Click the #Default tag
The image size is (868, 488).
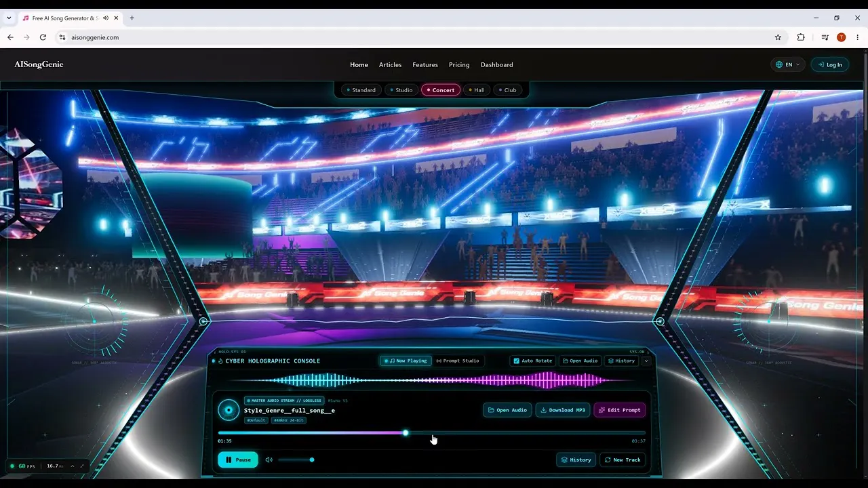256,420
